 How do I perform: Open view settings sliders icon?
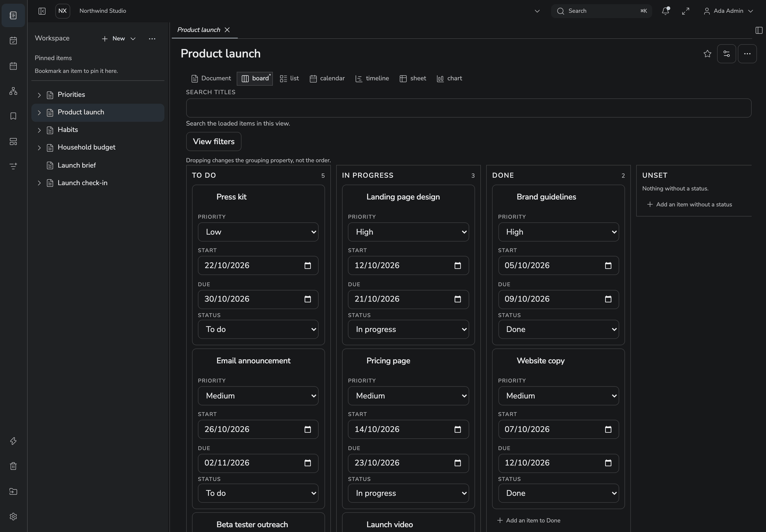coord(726,54)
